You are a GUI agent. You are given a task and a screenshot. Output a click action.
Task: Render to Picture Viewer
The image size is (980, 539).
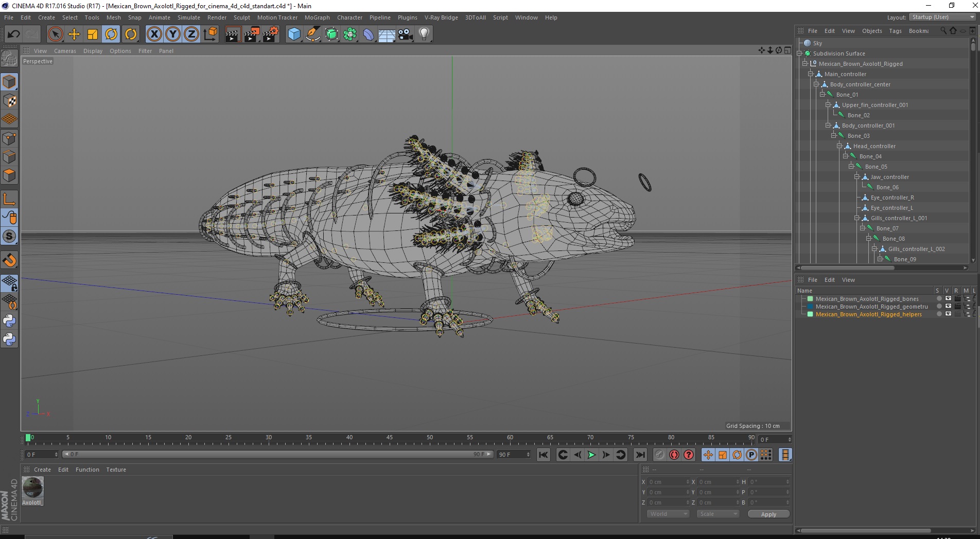(x=252, y=34)
